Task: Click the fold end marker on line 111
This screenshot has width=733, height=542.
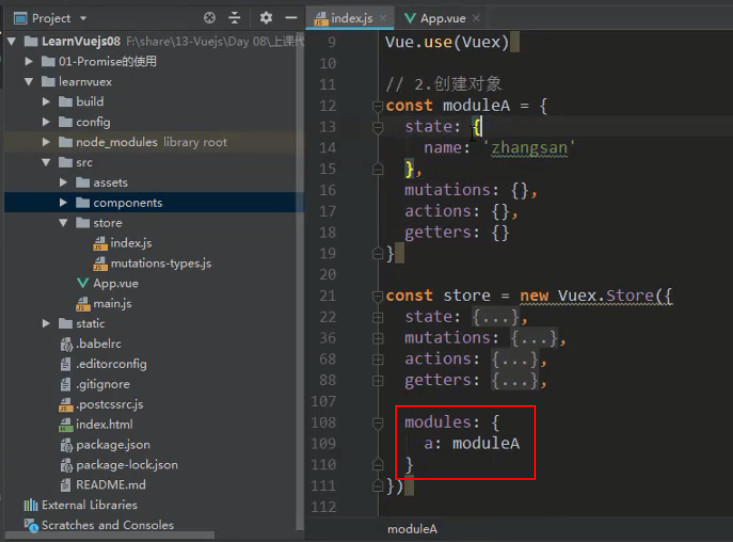Action: 378,486
